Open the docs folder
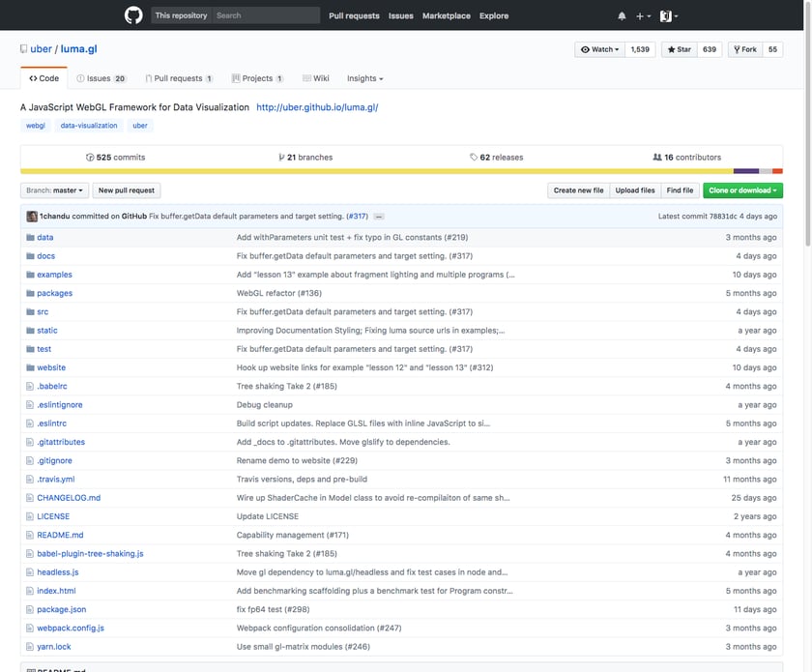 point(45,256)
